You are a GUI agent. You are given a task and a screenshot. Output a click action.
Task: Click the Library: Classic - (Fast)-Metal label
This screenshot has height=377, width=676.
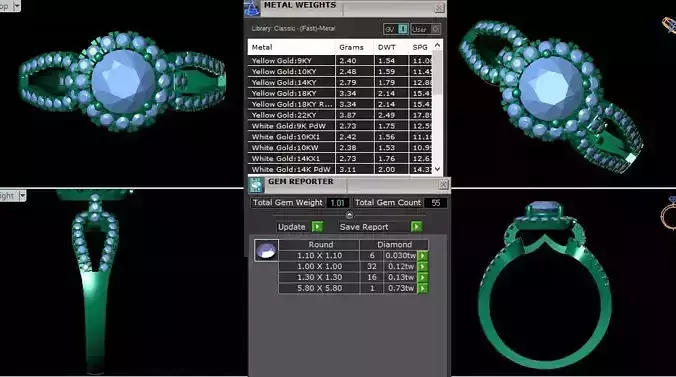coord(293,28)
